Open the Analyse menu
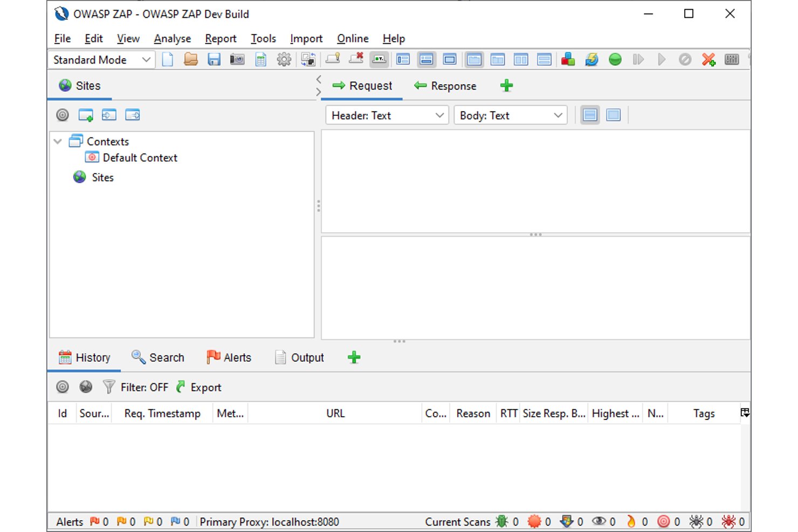The height and width of the screenshot is (532, 798). [173, 38]
